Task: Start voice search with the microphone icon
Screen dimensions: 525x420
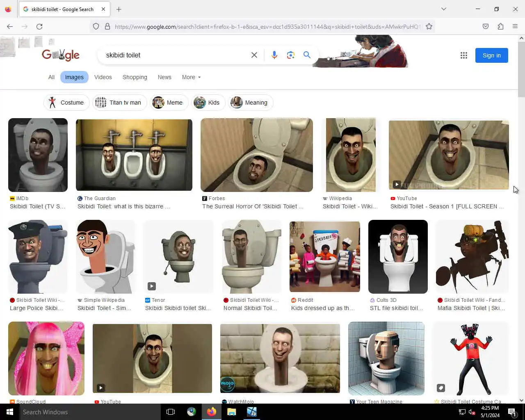Action: pyautogui.click(x=274, y=55)
